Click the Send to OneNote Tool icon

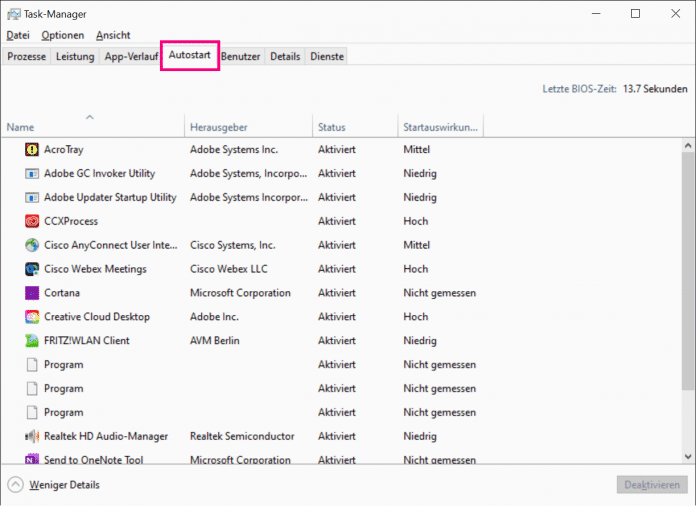click(31, 459)
